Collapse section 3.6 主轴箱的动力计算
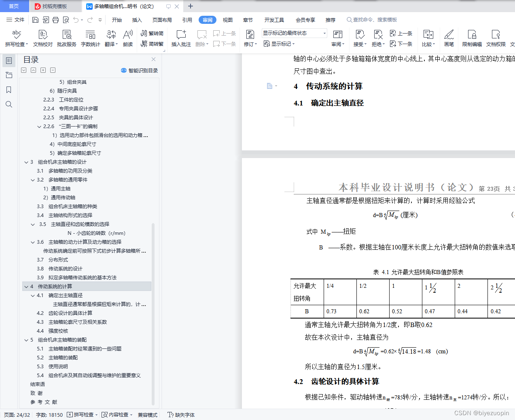 [x=33, y=242]
